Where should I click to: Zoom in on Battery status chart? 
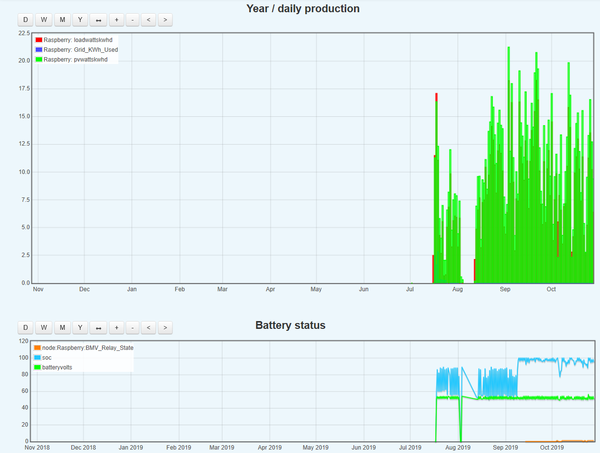pyautogui.click(x=116, y=327)
